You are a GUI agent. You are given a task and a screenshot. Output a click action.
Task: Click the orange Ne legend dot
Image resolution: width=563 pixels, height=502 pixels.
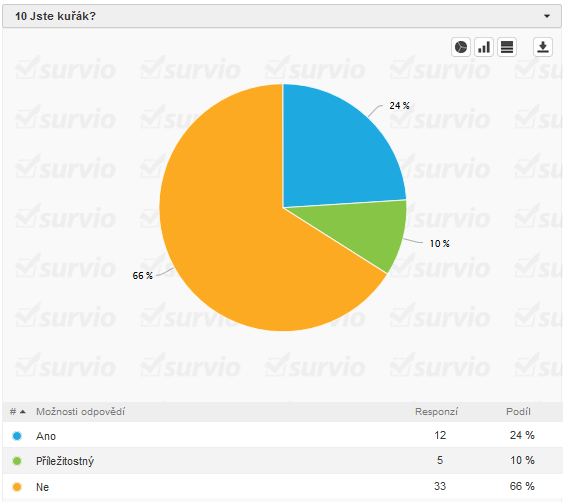[17, 487]
